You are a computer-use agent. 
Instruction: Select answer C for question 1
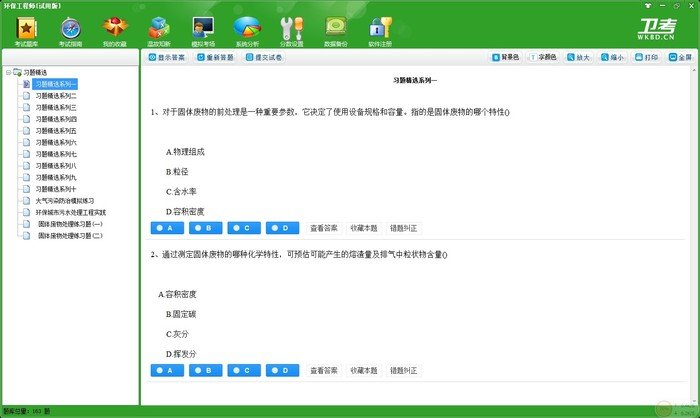(244, 228)
